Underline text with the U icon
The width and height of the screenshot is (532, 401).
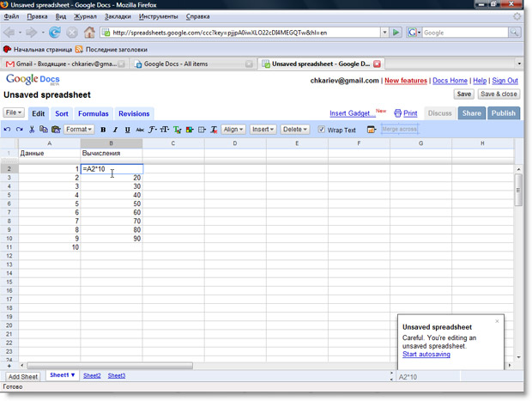point(128,130)
